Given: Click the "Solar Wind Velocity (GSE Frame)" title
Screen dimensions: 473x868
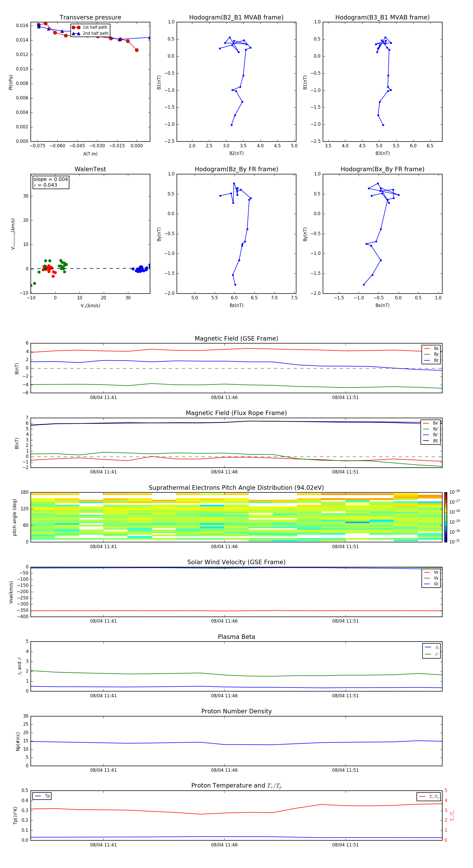Looking at the screenshot, I should click(236, 562).
